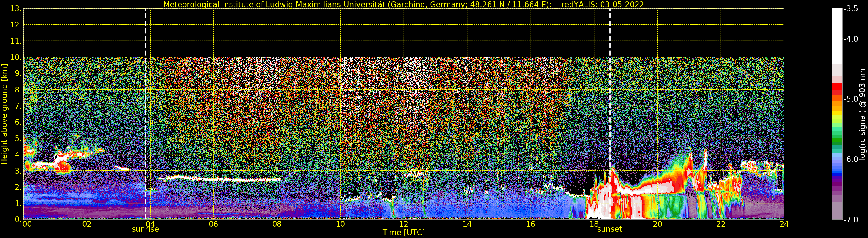Click the 'Time [UTC]' axis label
The width and height of the screenshot is (868, 238).
[404, 233]
